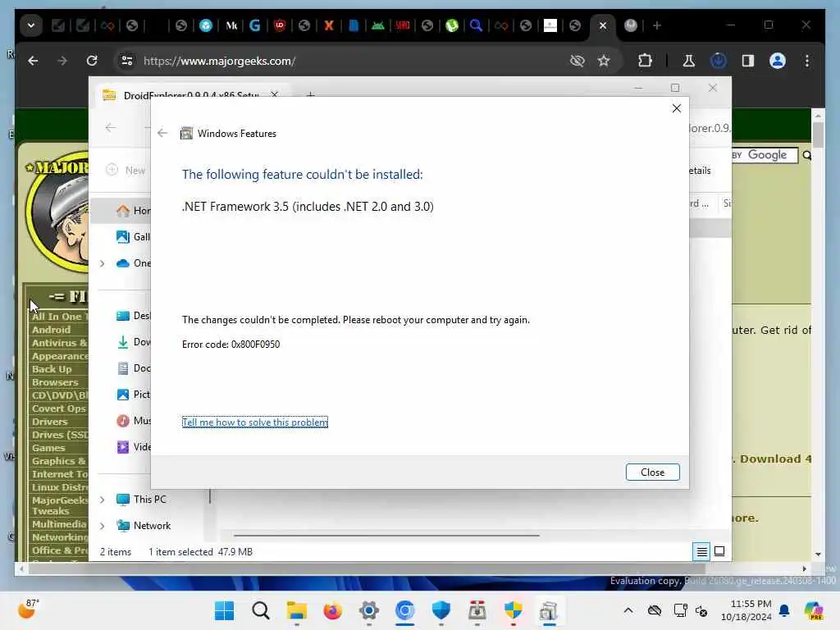Expand the OneDrive tree node
Image resolution: width=840 pixels, height=630 pixels.
(102, 263)
